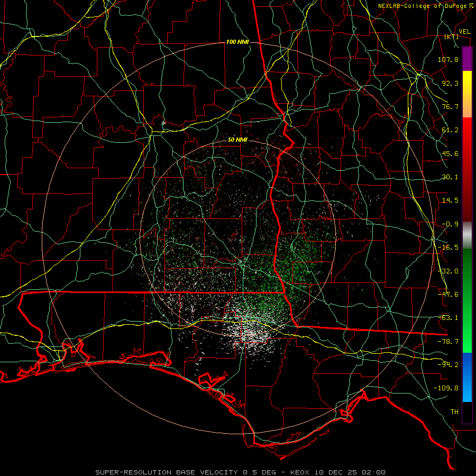Viewport: 476px width, 476px height.
Task: Click the 45.6 value on velocity scale
Action: click(x=450, y=153)
